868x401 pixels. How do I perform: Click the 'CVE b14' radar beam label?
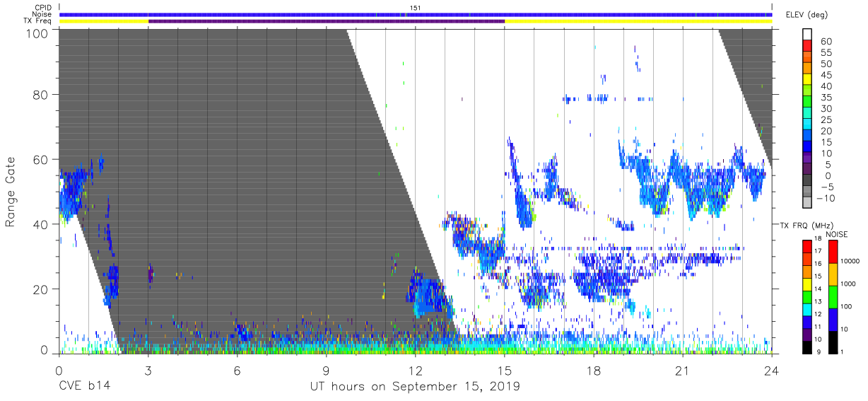85,387
